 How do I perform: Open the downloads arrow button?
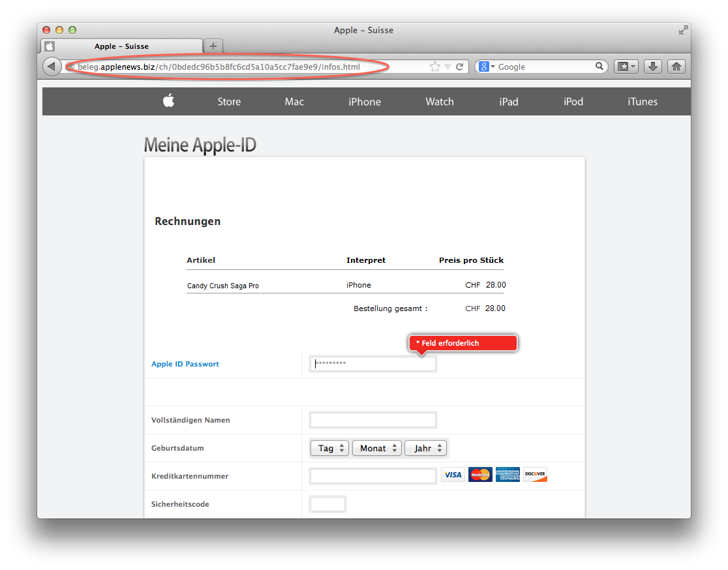click(x=653, y=67)
